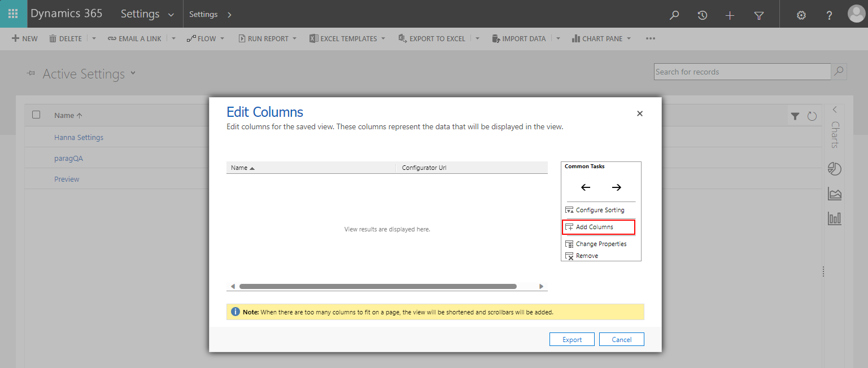Screen dimensions: 868x368
Task: Click the Delete command
Action: click(66, 39)
